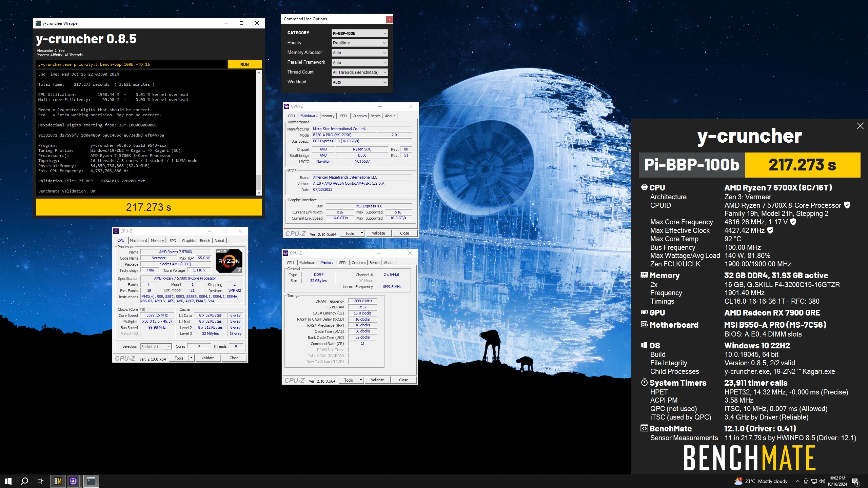Click Tools button in the CPU-tab CPU-Z window
Viewport: 868px width, 488px height.
pyautogui.click(x=179, y=358)
